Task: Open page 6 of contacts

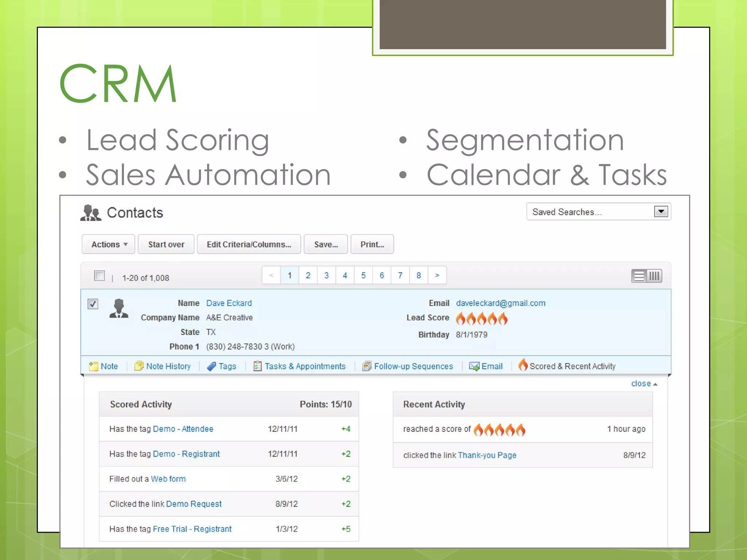Action: (x=382, y=275)
